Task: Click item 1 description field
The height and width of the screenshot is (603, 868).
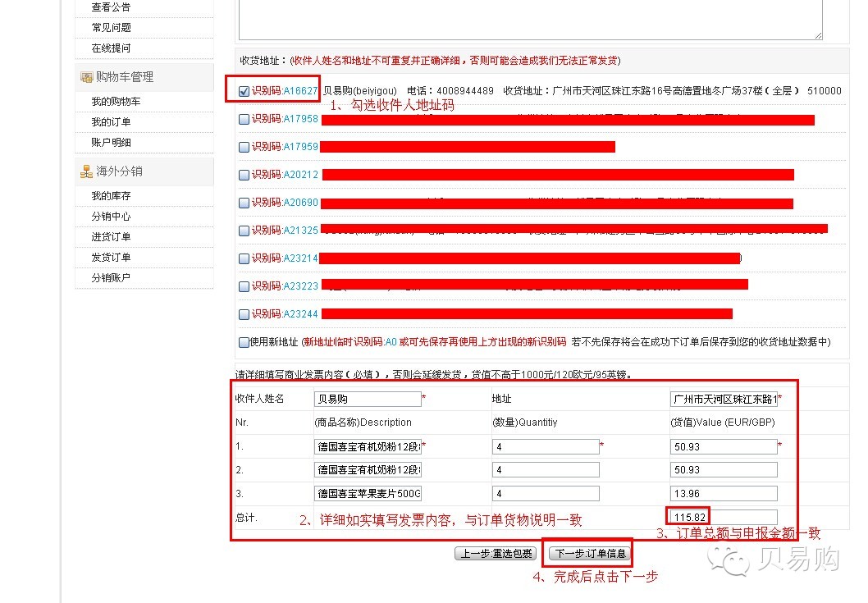Action: coord(368,447)
